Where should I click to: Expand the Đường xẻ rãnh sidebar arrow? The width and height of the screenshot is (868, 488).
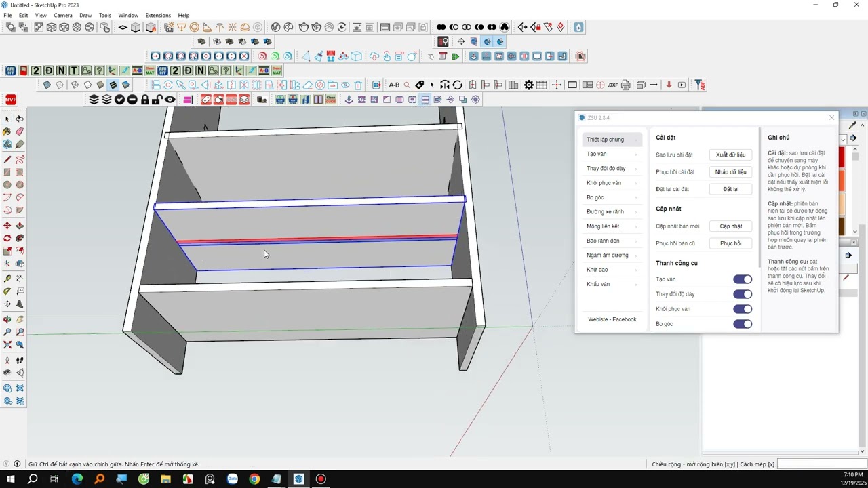click(x=637, y=211)
